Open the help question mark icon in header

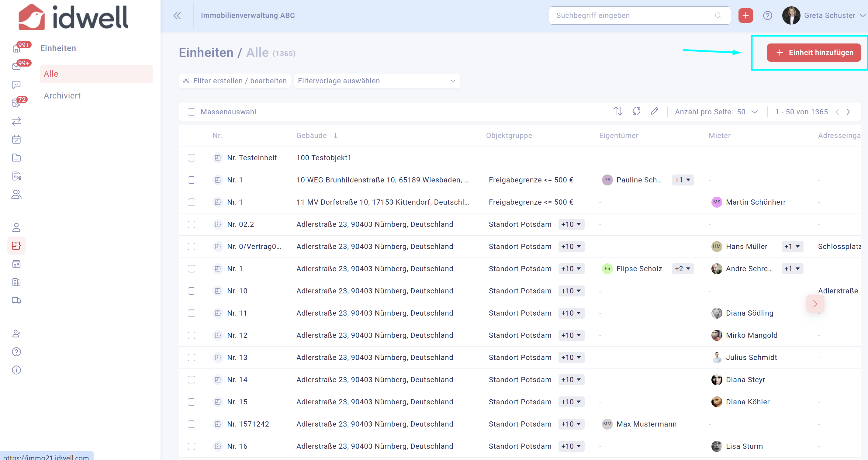click(767, 16)
